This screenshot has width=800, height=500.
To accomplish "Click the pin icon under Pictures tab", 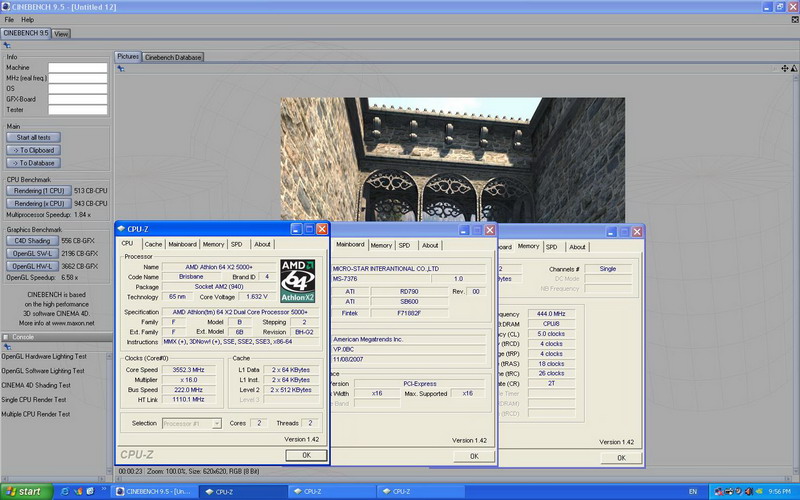I will pos(119,68).
